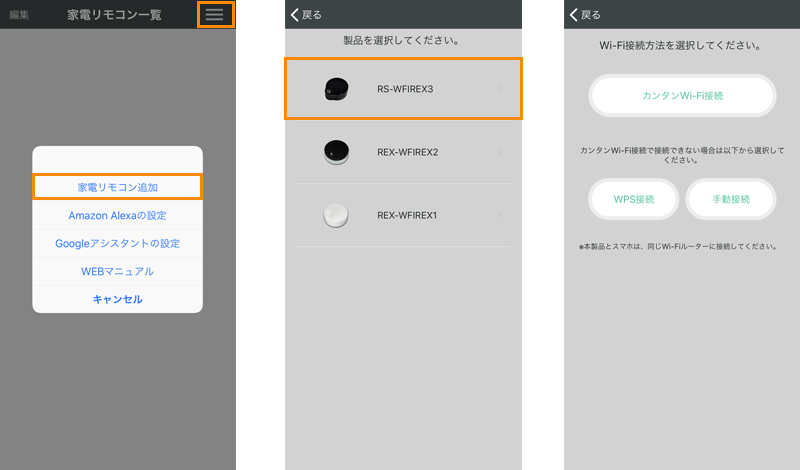
Task: Go back with 戻る on Wi-Fi connection screen
Action: (585, 15)
